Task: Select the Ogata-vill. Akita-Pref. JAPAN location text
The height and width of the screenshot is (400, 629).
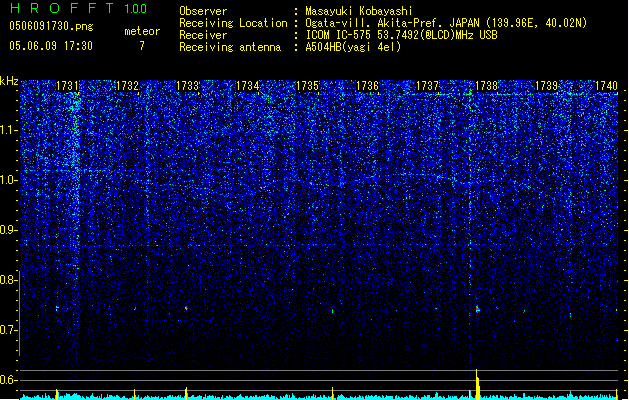Action: click(446, 23)
